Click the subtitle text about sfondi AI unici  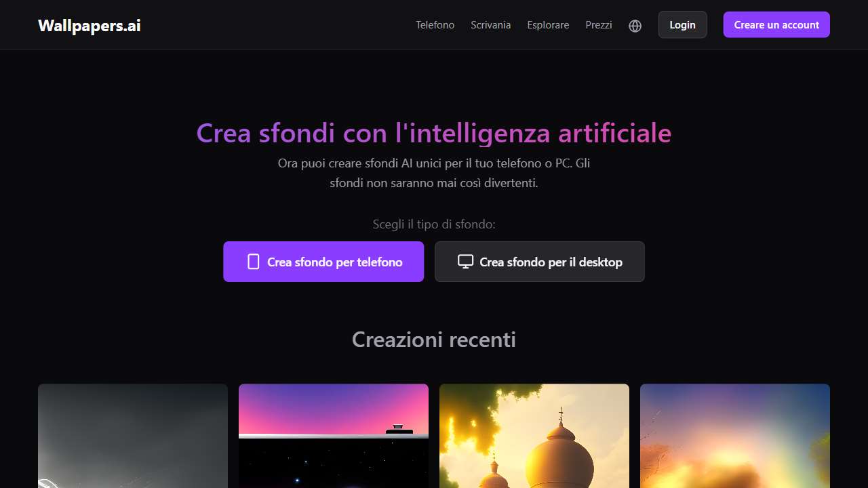click(x=434, y=173)
